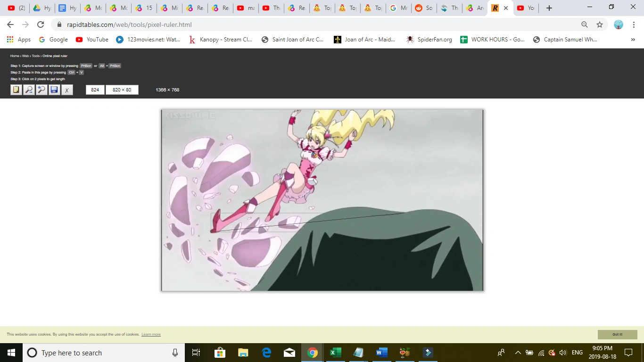Switch to Excel on the taskbar

point(335,353)
